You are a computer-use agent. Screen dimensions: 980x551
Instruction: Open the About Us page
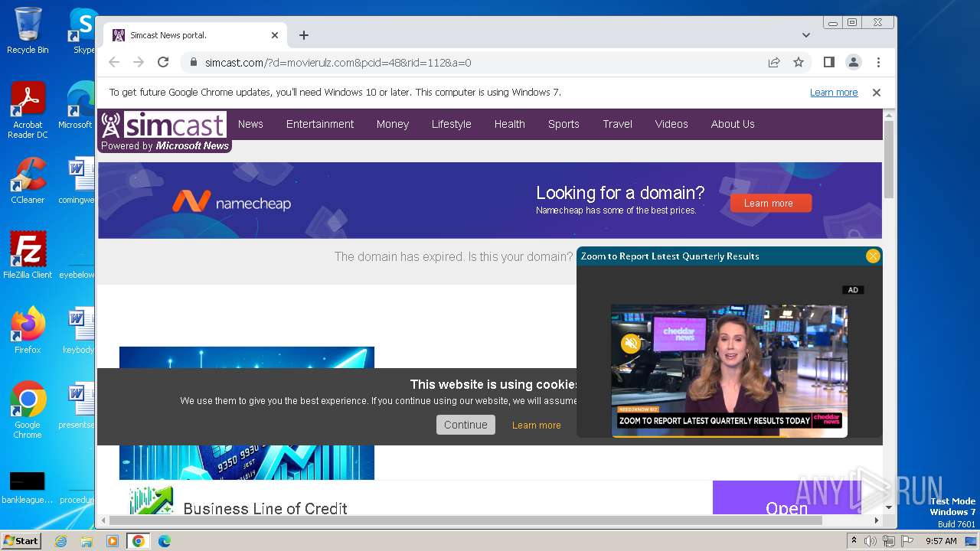click(x=733, y=124)
